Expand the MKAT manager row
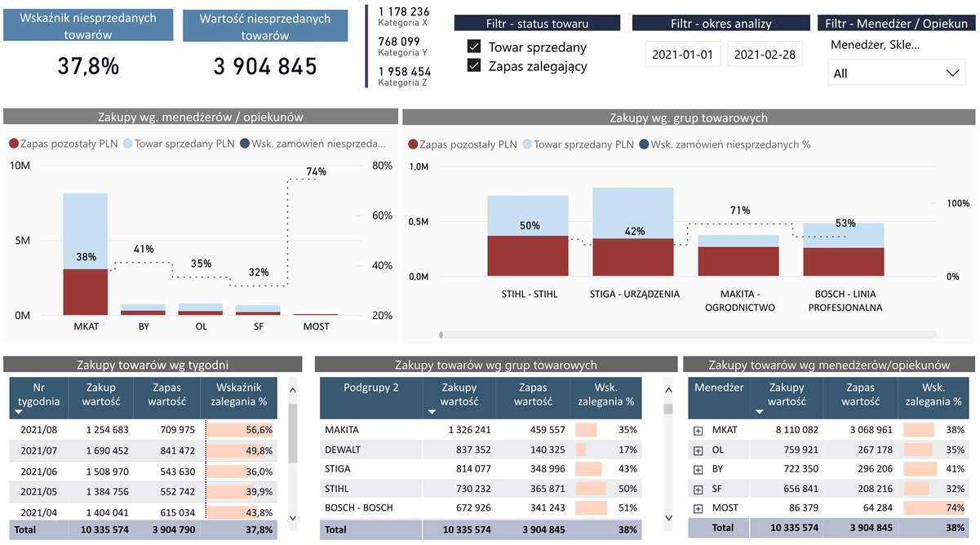The width and height of the screenshot is (980, 545). point(698,430)
